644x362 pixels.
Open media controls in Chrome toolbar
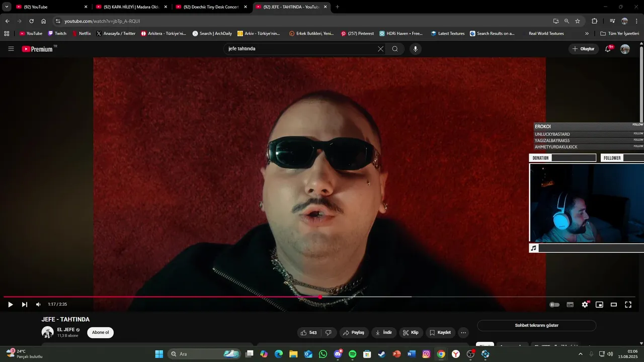coord(612,21)
